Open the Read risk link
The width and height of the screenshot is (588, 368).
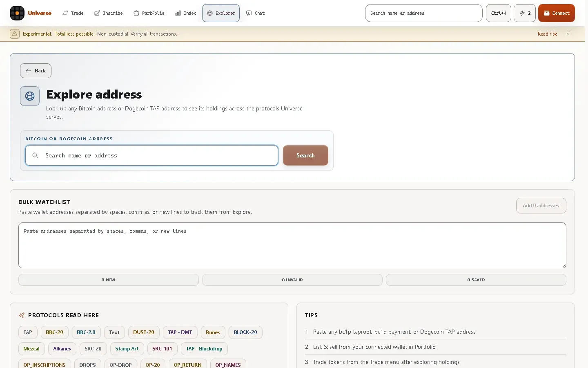547,34
